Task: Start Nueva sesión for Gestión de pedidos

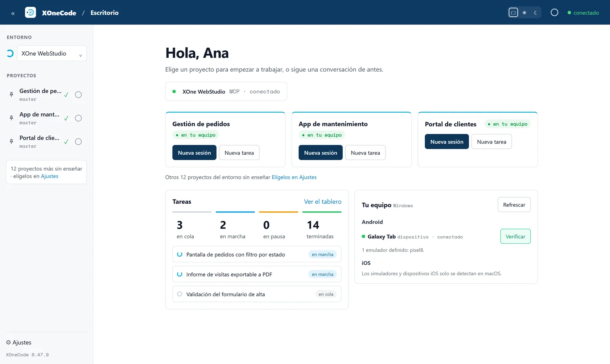Action: pyautogui.click(x=194, y=153)
